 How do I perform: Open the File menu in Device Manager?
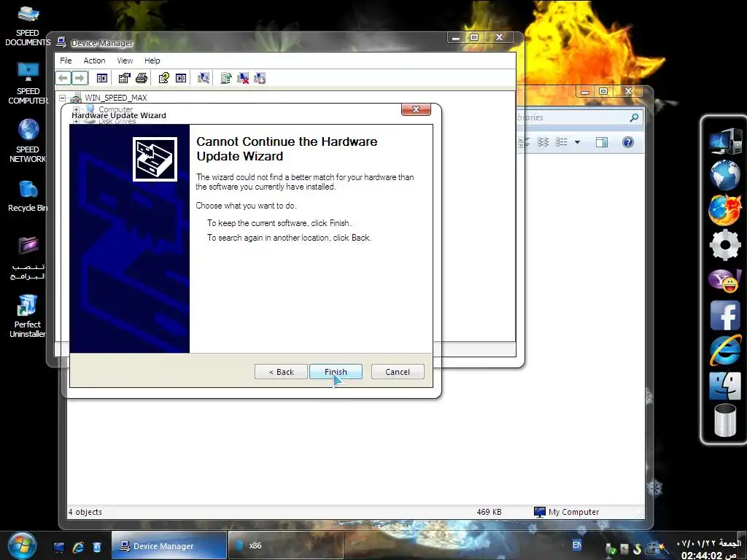click(66, 61)
